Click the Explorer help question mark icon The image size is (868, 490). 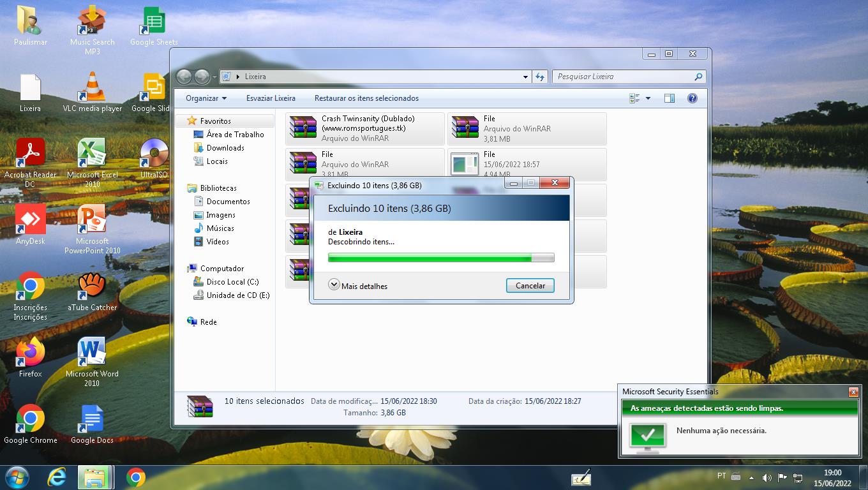point(692,98)
